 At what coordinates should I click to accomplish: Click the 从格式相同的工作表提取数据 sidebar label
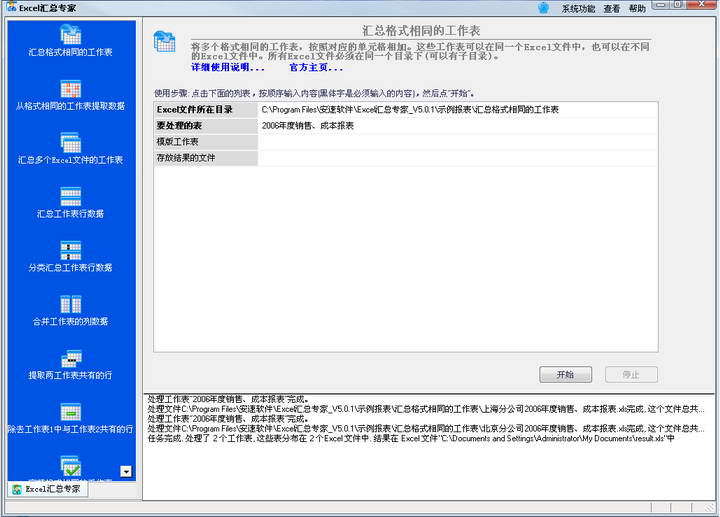(70, 106)
